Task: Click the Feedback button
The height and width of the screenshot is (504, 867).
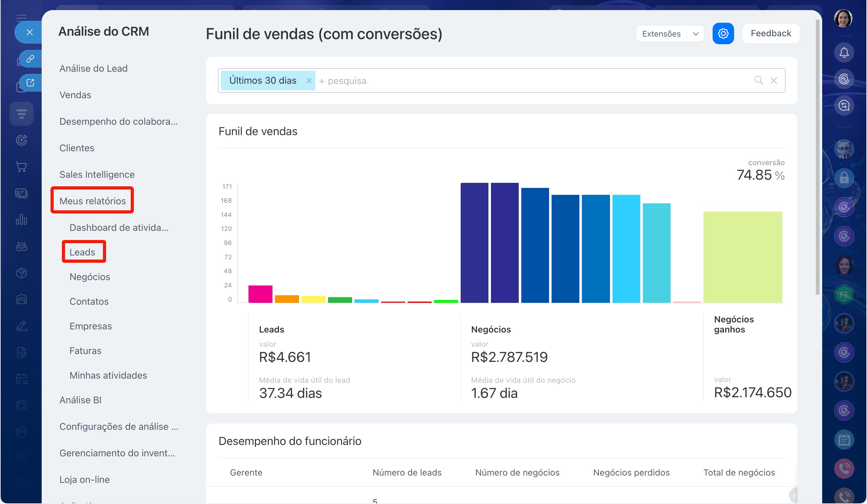Action: pos(771,33)
